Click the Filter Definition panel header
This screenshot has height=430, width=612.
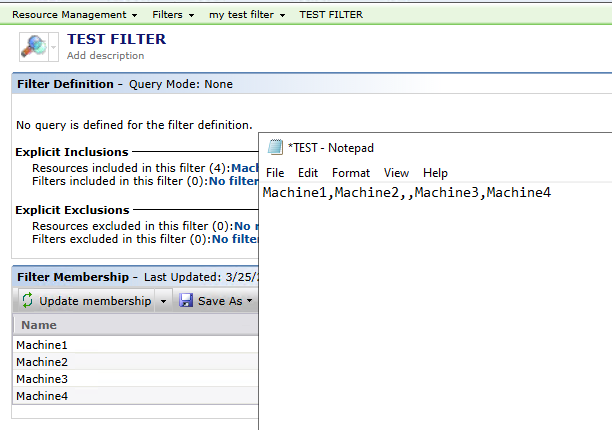[311, 84]
